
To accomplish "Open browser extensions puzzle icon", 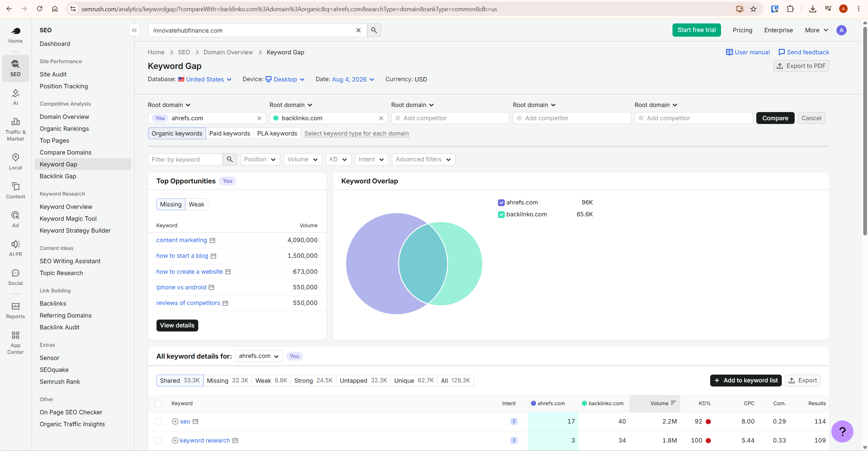I will pyautogui.click(x=790, y=9).
